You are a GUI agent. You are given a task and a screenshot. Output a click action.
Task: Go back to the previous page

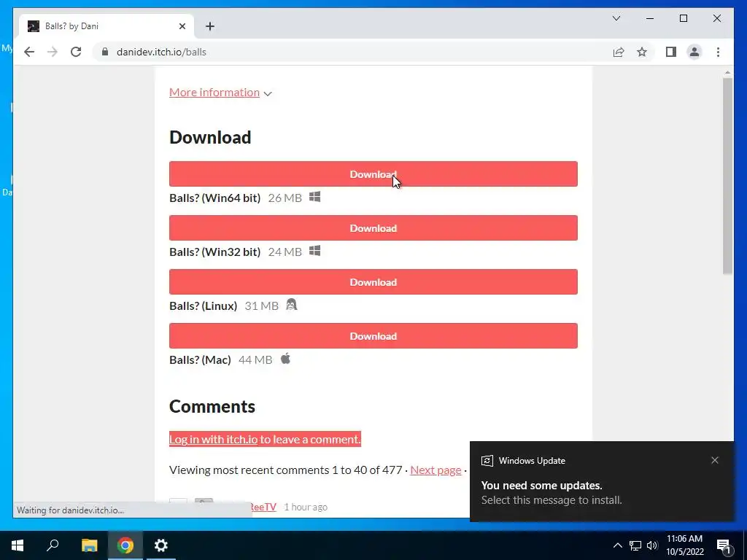click(x=29, y=52)
